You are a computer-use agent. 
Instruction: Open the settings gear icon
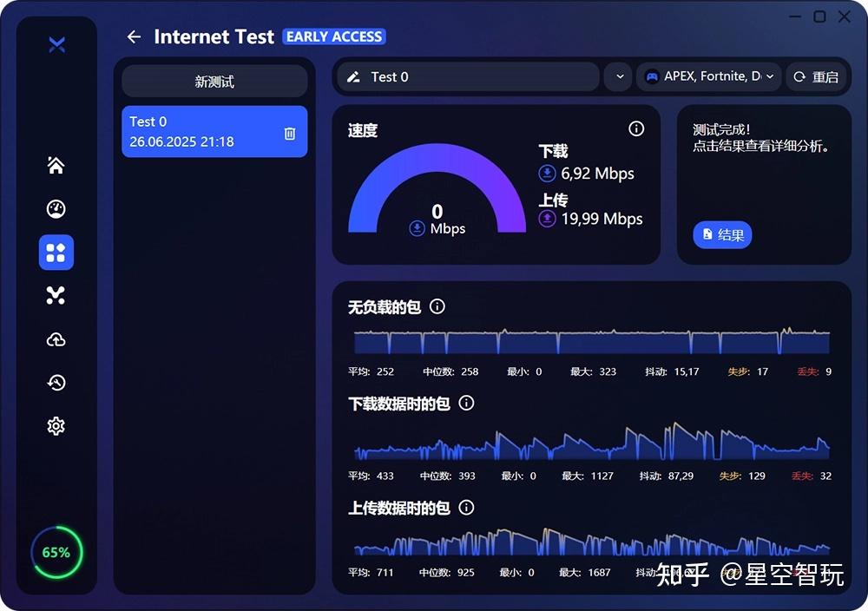(x=56, y=426)
